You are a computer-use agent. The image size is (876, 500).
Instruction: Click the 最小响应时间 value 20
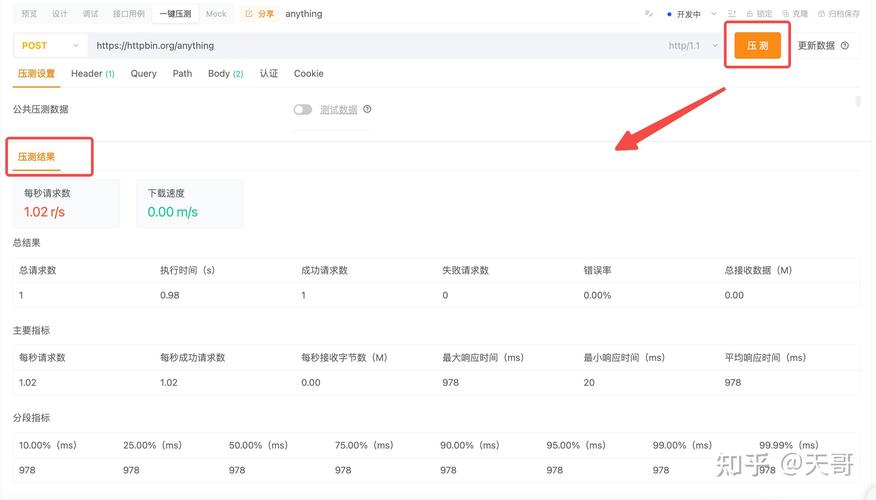tap(589, 383)
